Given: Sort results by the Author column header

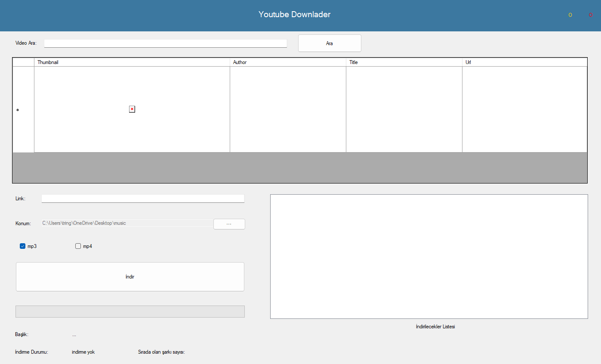Looking at the screenshot, I should (288, 62).
